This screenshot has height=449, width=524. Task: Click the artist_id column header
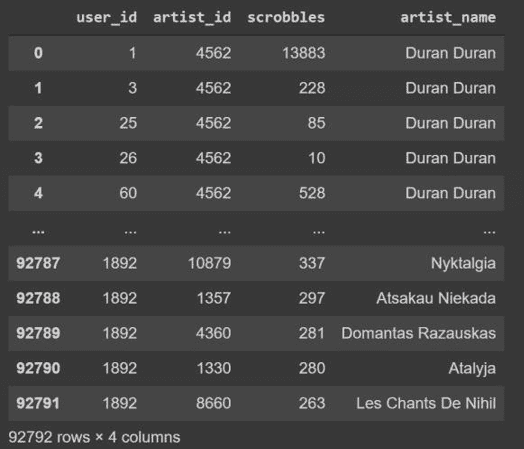[192, 17]
